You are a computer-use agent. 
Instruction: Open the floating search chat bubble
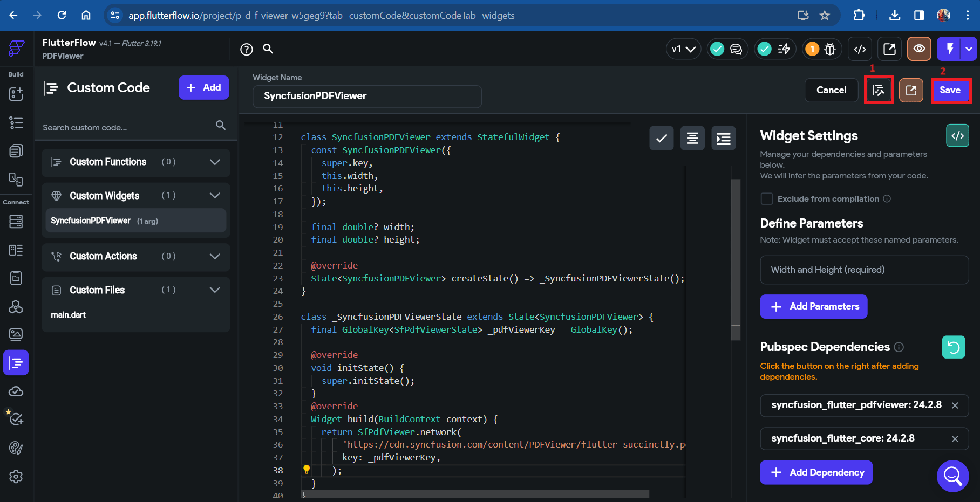pos(953,476)
